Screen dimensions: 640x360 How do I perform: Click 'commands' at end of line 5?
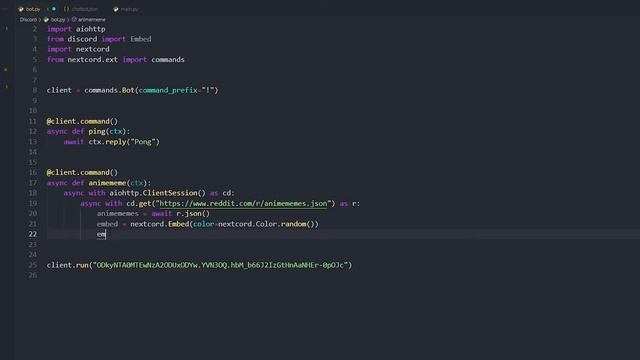pyautogui.click(x=168, y=60)
